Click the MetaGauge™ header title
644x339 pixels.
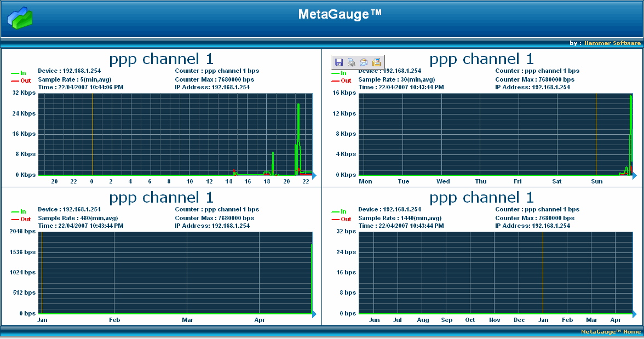(x=340, y=14)
